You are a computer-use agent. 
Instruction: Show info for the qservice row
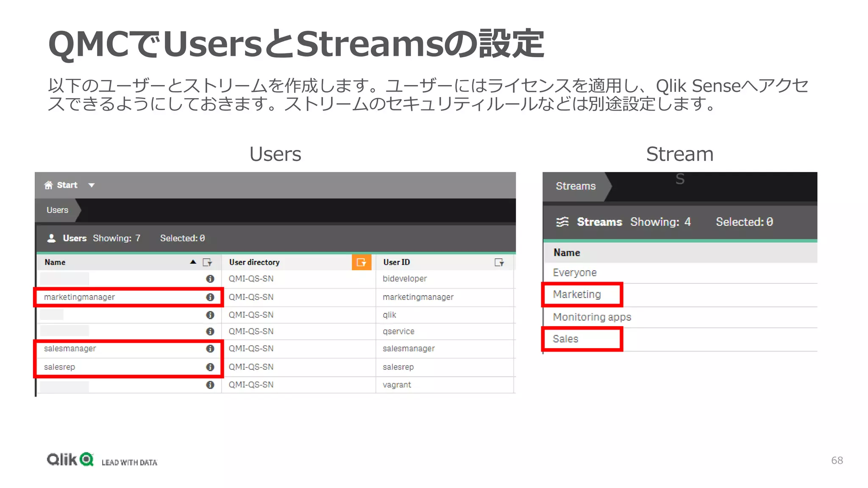pos(210,331)
